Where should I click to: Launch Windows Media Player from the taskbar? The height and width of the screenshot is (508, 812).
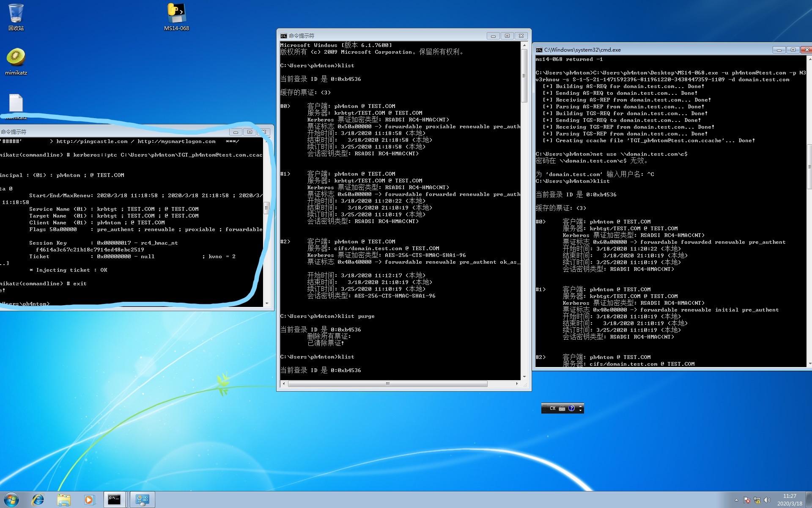[89, 500]
